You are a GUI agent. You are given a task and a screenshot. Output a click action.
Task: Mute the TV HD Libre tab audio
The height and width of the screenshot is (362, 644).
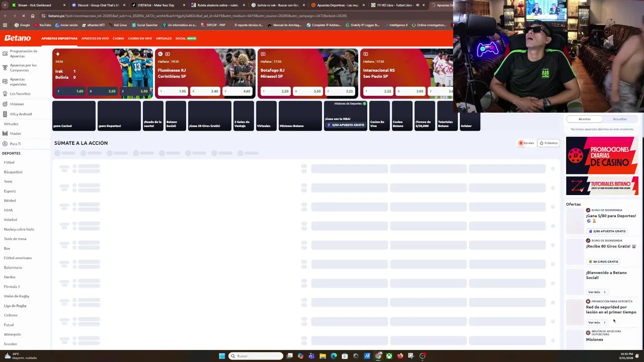(x=417, y=5)
